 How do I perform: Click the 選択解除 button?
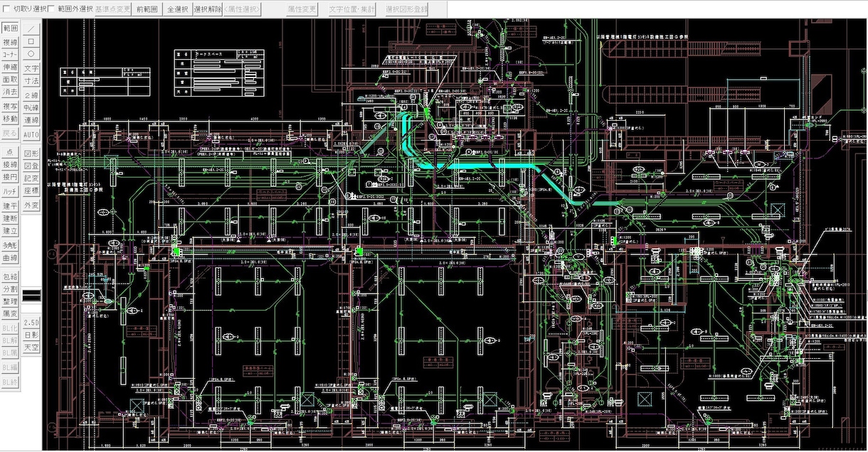[208, 9]
